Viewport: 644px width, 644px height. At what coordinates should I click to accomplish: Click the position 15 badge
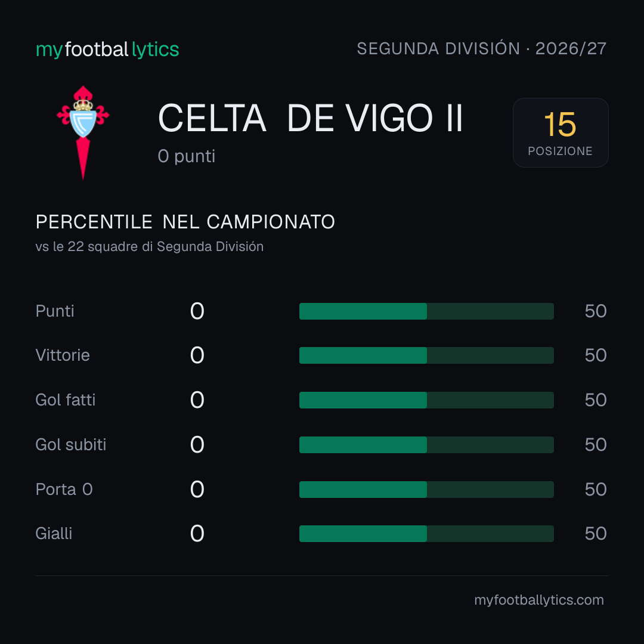pyautogui.click(x=560, y=132)
